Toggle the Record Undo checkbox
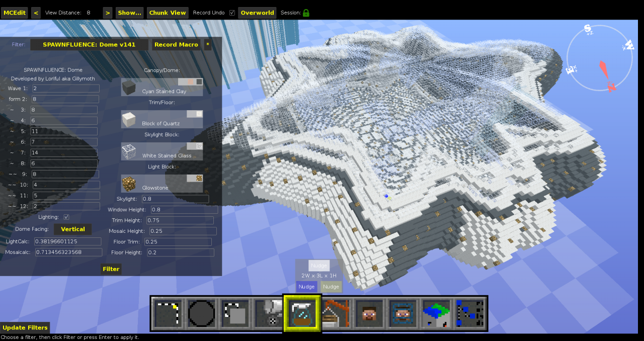644x341 pixels. (232, 13)
